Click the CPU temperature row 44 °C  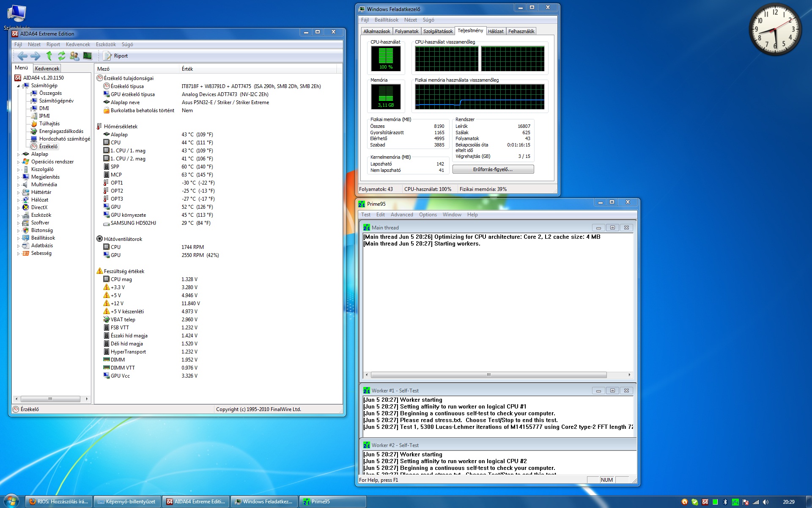[x=219, y=143]
